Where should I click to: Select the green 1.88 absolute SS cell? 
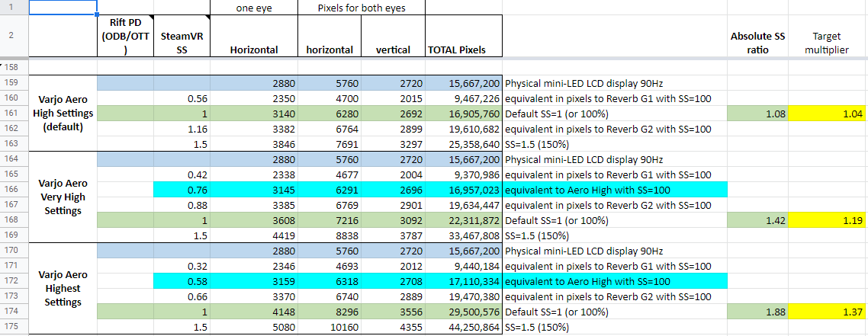pos(758,312)
